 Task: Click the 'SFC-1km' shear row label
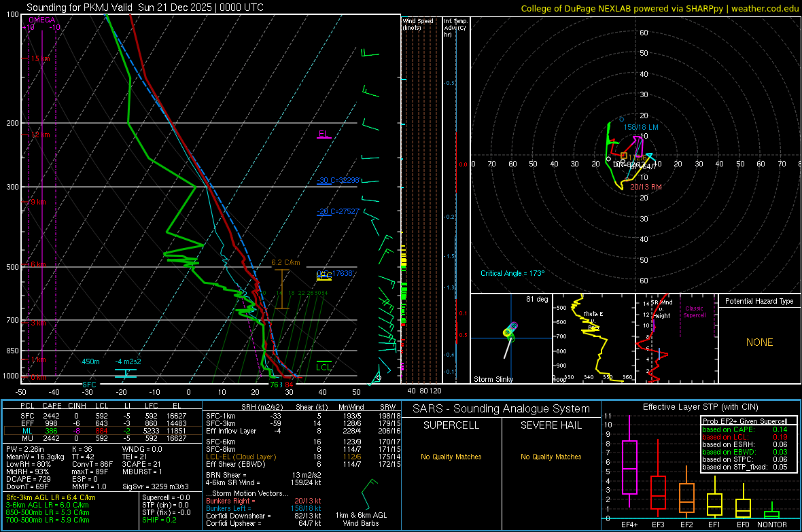(221, 416)
